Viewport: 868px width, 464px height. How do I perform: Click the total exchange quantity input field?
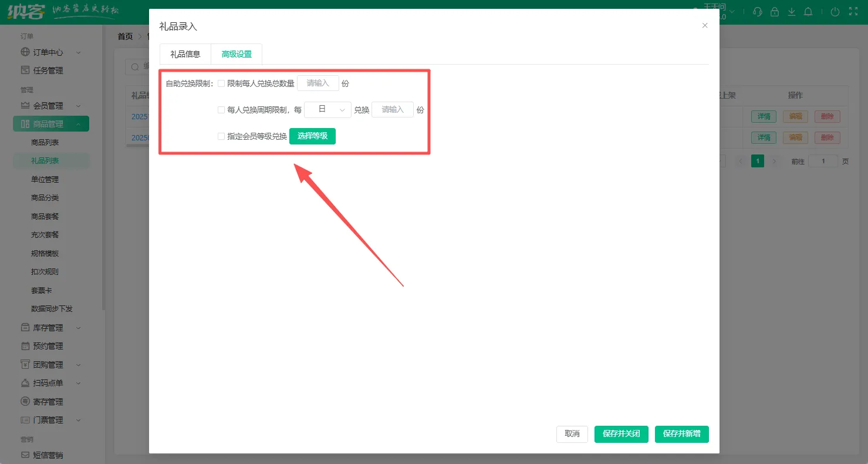318,83
